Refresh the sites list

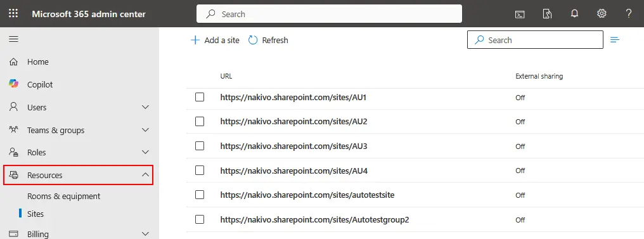269,40
